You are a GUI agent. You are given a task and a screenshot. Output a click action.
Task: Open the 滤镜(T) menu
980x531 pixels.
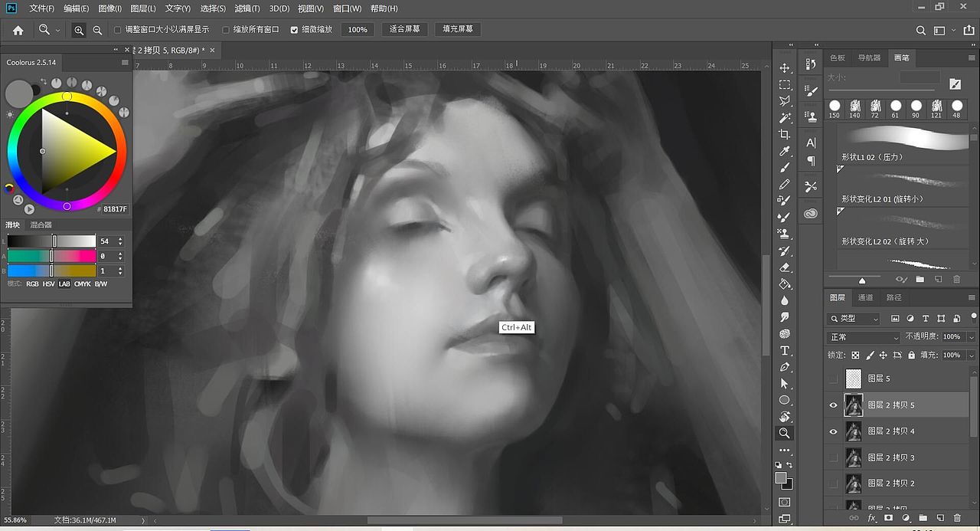coord(247,8)
